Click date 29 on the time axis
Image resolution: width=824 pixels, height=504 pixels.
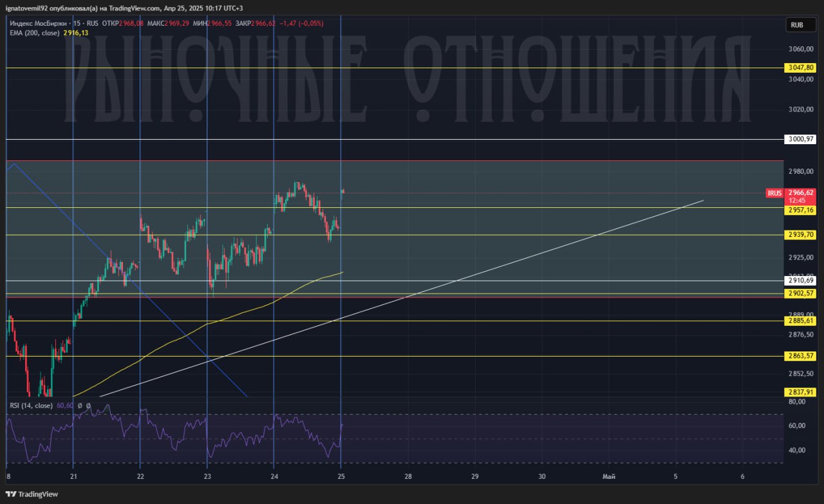(x=475, y=477)
